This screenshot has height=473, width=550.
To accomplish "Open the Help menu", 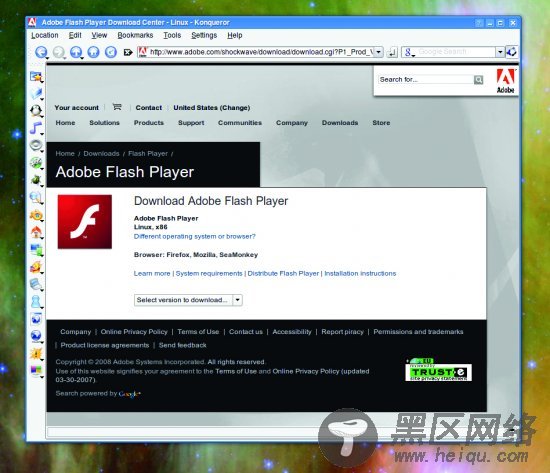I will tap(235, 35).
